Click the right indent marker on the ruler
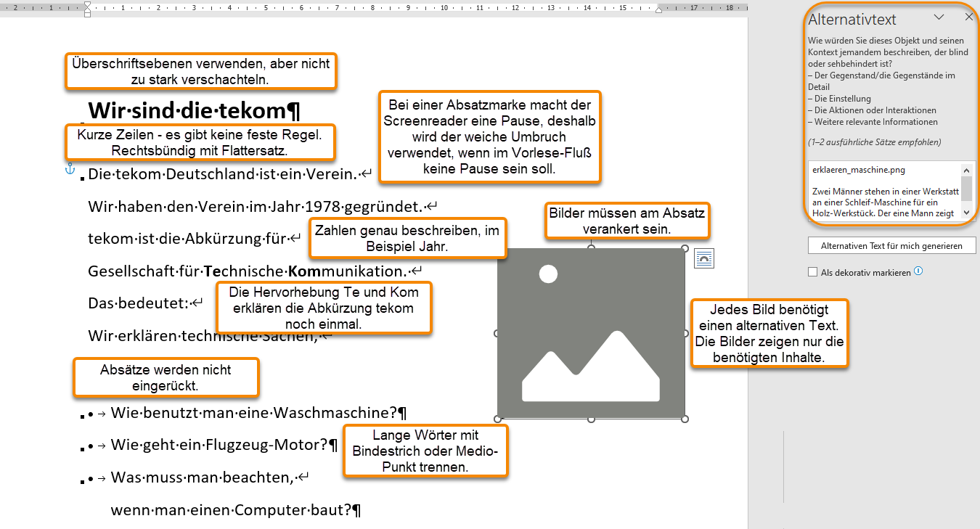980x529 pixels. (x=658, y=10)
